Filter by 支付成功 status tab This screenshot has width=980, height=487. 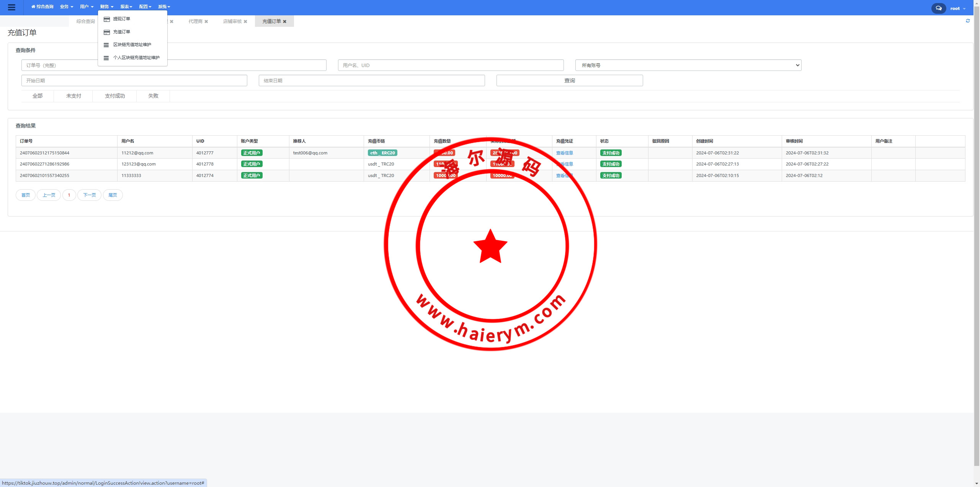pos(115,96)
